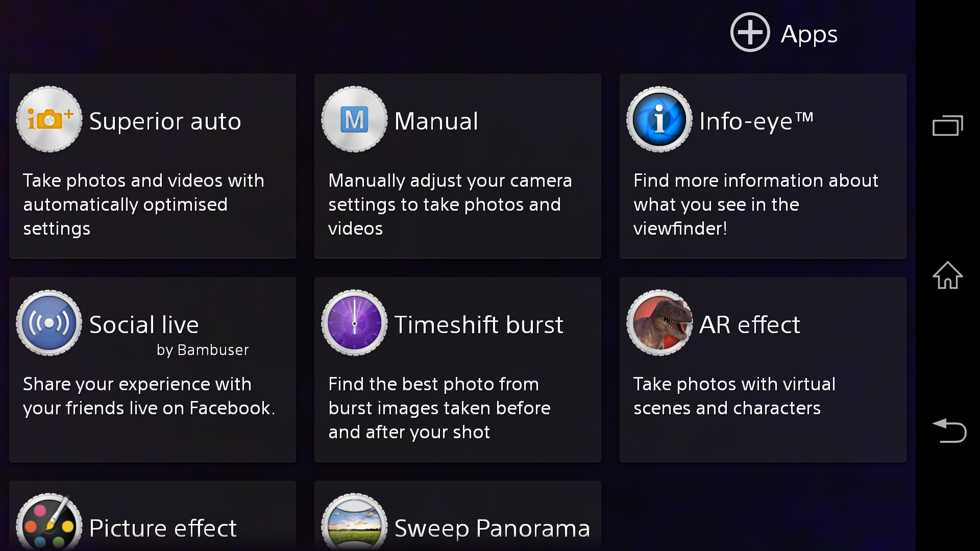This screenshot has height=551, width=980.
Task: Tap the Sweep Panorama landscape icon
Action: tap(354, 522)
